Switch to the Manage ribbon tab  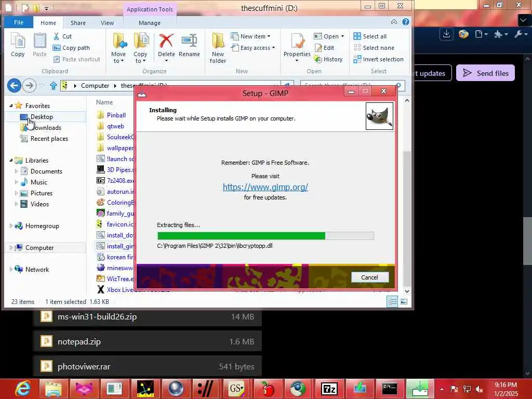pyautogui.click(x=150, y=23)
